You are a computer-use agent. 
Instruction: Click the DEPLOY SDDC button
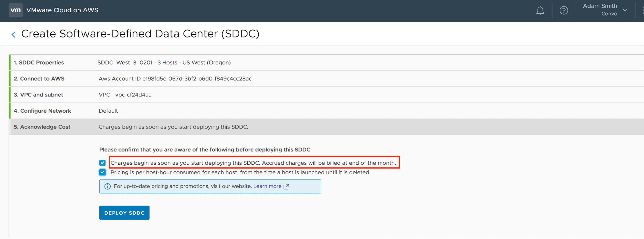coord(124,213)
